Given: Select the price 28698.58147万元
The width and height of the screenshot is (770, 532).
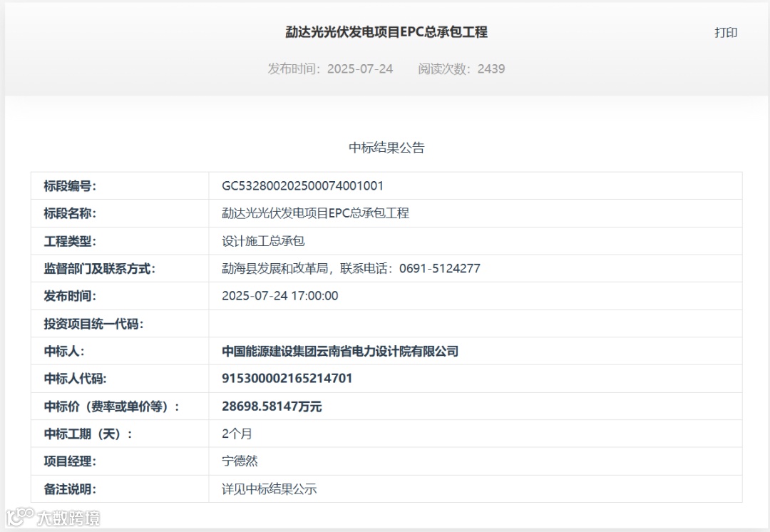Looking at the screenshot, I should click(272, 406).
